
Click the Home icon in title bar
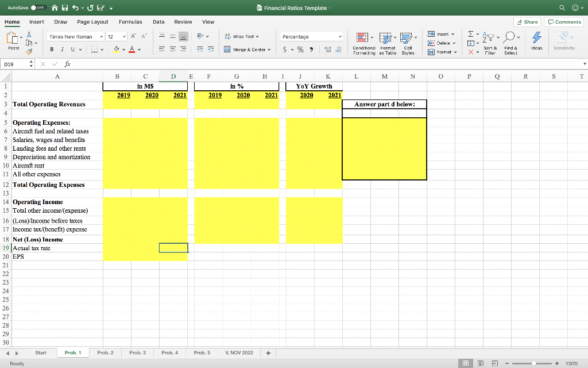point(55,7)
